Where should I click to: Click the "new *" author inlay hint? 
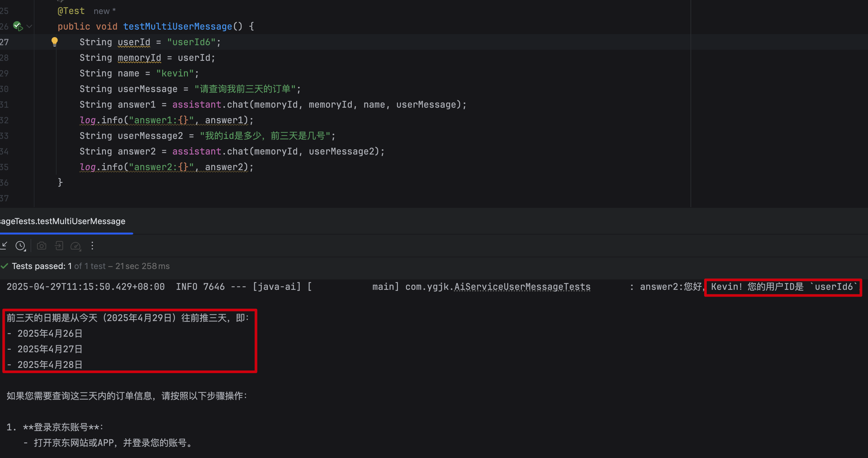click(104, 11)
